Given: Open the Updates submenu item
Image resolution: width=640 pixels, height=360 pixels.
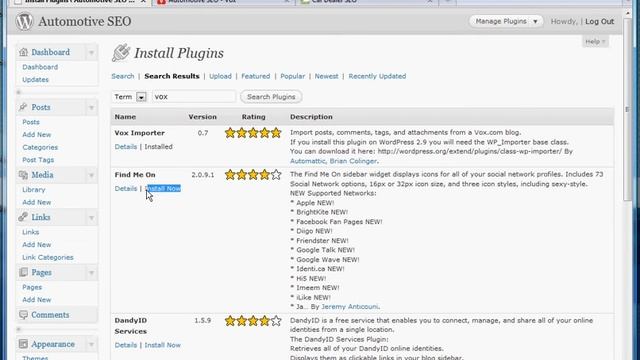Looking at the screenshot, I should coord(36,80).
